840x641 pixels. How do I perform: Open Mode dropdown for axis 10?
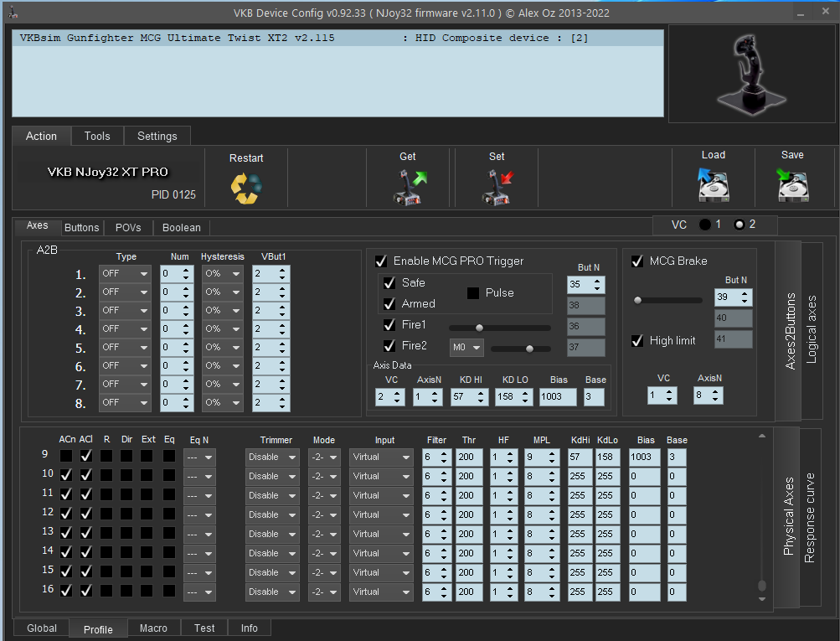pyautogui.click(x=324, y=477)
